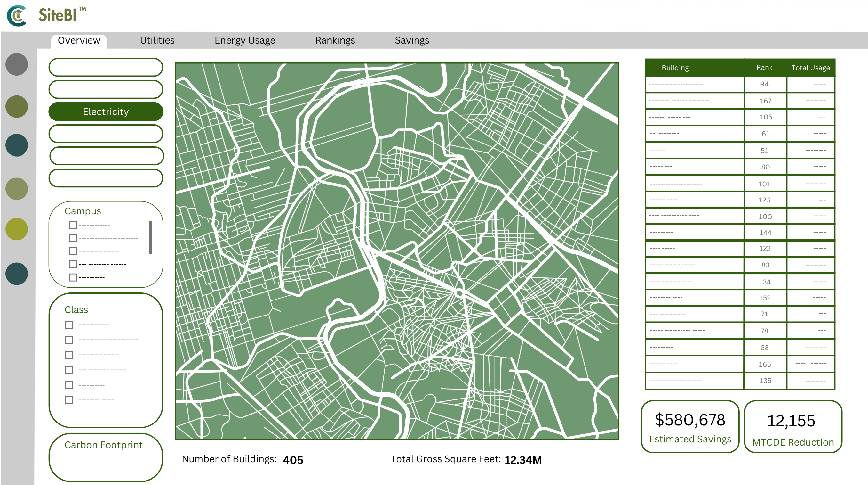Sort table by Total Usage header

click(x=810, y=68)
